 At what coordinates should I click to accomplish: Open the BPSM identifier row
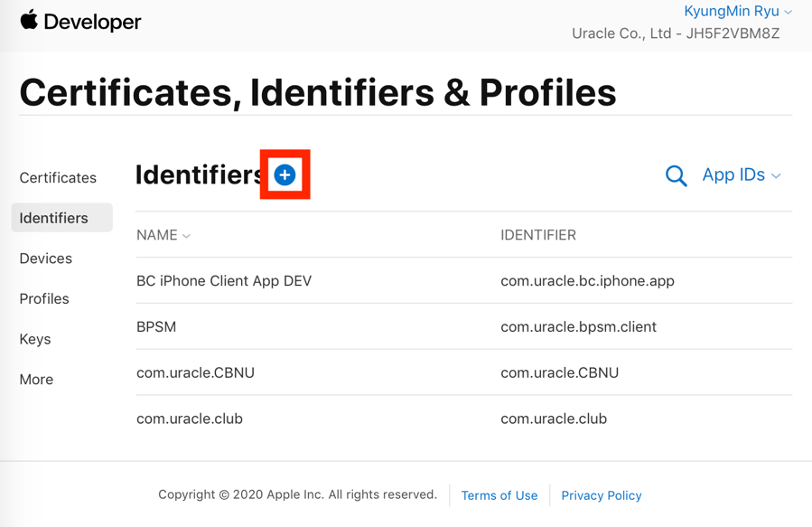464,327
